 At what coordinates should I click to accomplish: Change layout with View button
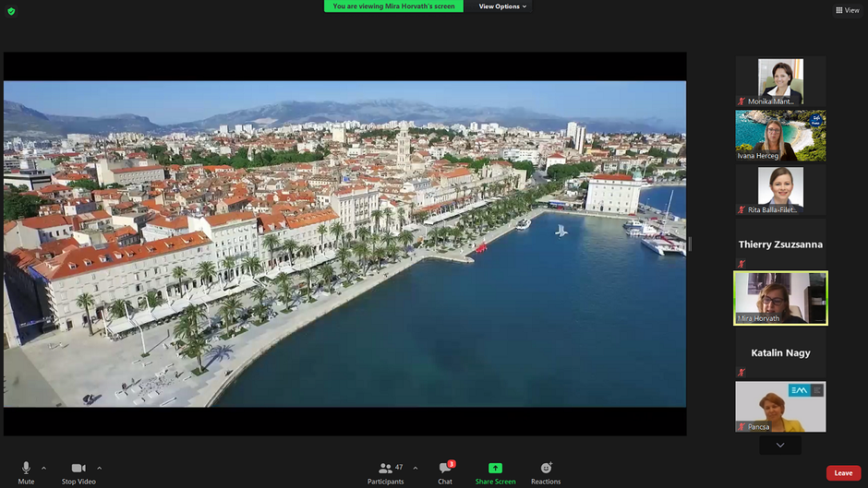click(x=847, y=10)
